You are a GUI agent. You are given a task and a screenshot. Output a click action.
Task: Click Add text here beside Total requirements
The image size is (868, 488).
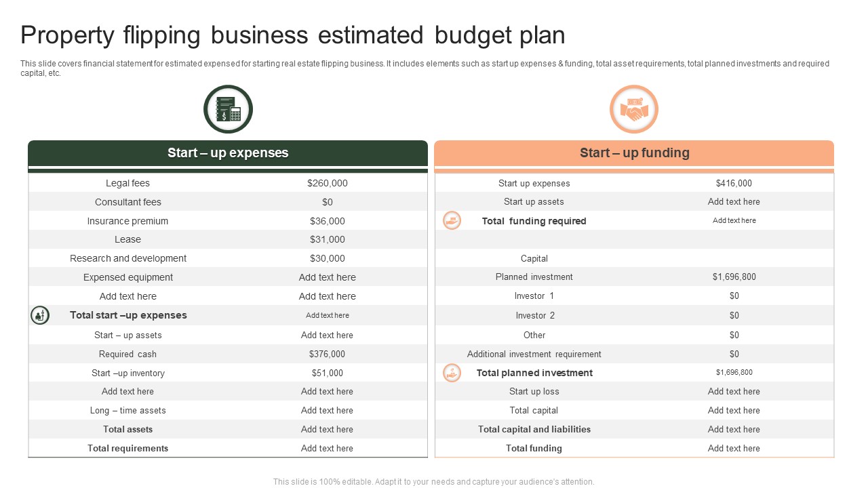pos(328,448)
